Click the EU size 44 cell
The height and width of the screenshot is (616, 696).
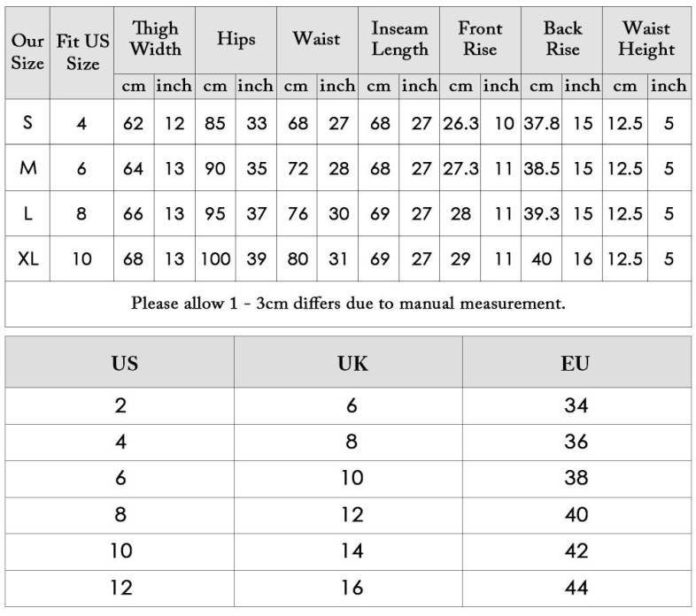[x=576, y=588]
